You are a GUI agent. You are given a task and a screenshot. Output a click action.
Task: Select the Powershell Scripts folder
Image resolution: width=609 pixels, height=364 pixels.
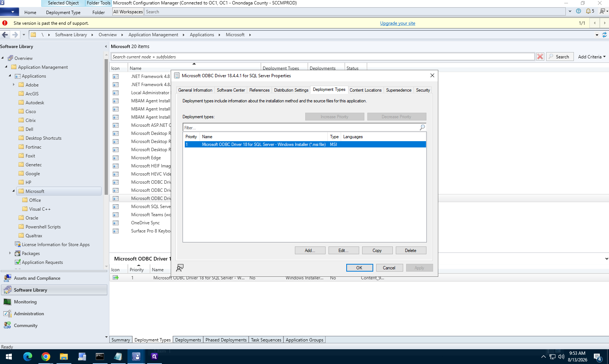pyautogui.click(x=43, y=227)
